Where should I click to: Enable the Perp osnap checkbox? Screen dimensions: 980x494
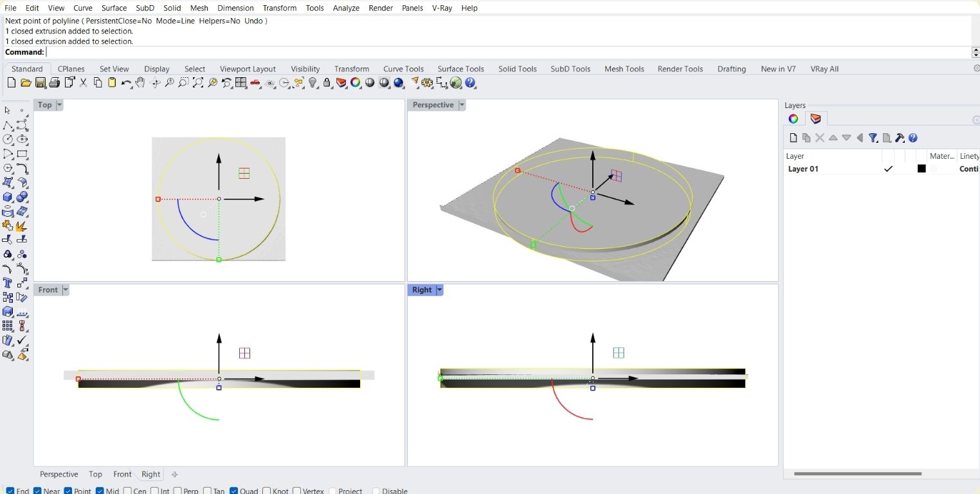[177, 491]
